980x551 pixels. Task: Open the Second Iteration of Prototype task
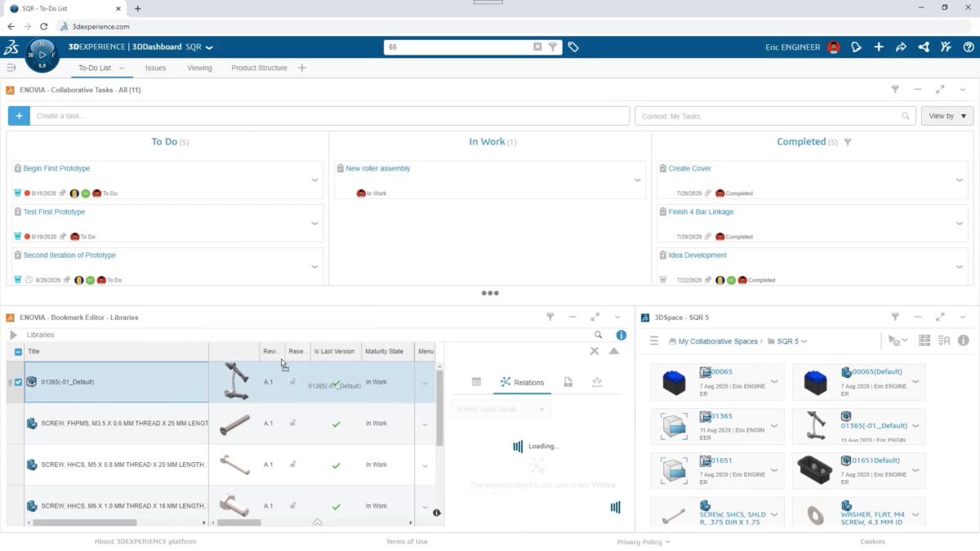pos(70,255)
